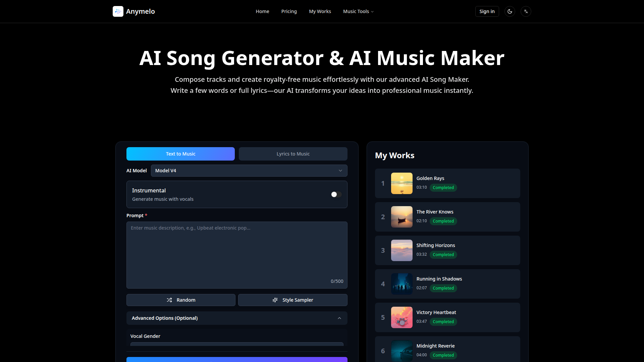Select the Text to Music tab
644x362 pixels.
(x=180, y=154)
